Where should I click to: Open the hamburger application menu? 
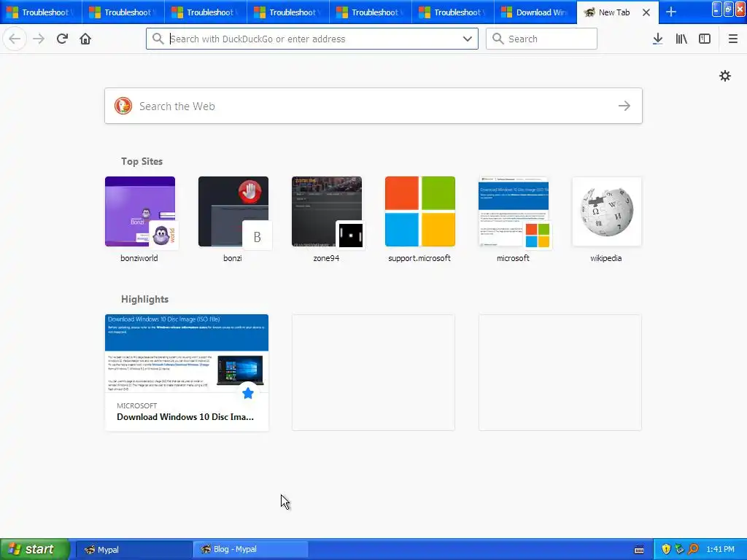coord(732,39)
